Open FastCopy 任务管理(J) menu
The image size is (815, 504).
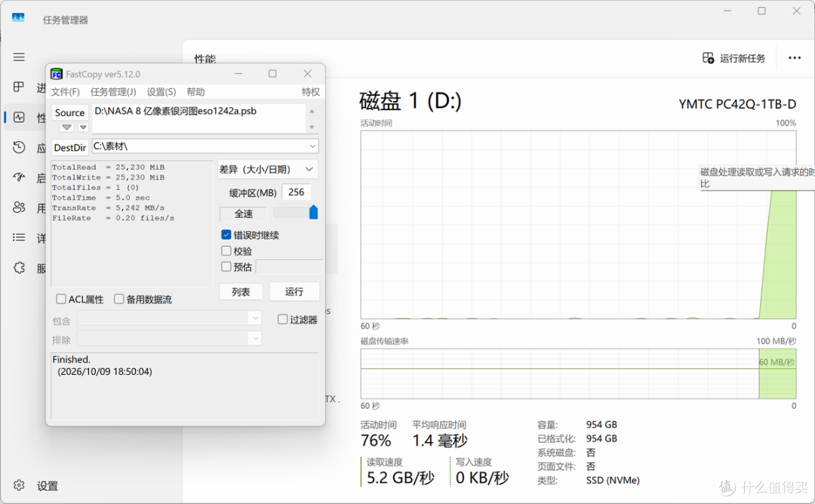pyautogui.click(x=113, y=92)
